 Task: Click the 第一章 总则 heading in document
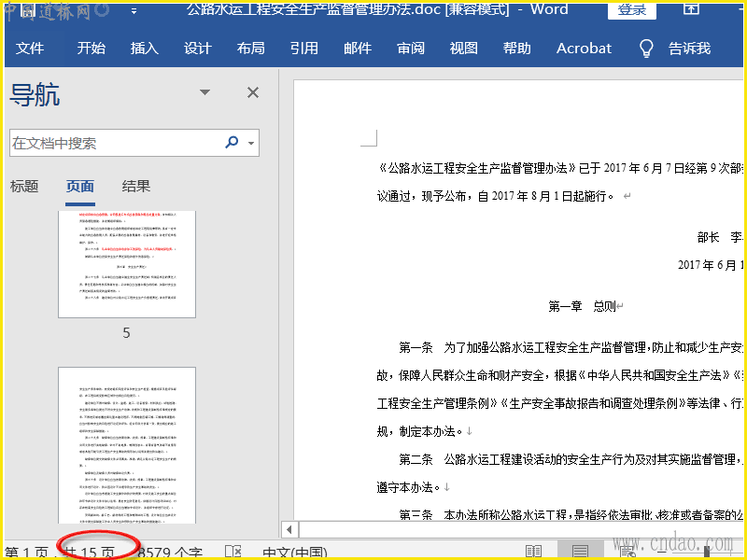583,306
